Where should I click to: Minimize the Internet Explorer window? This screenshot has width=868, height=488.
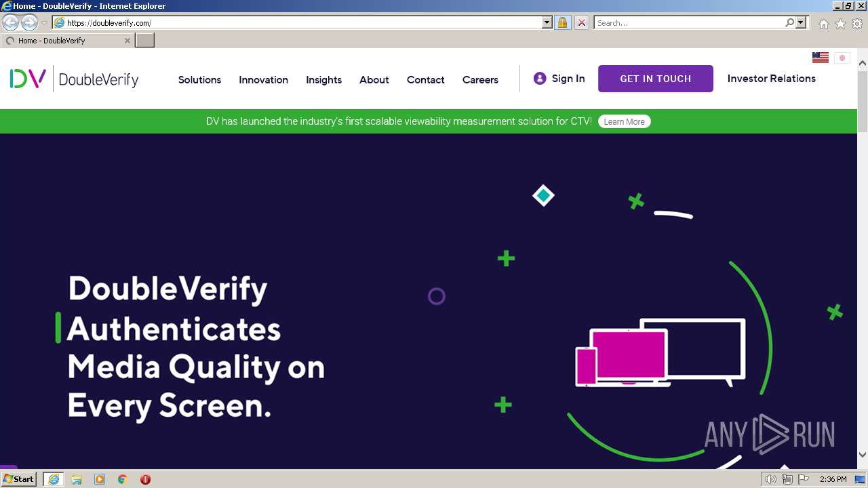838,5
